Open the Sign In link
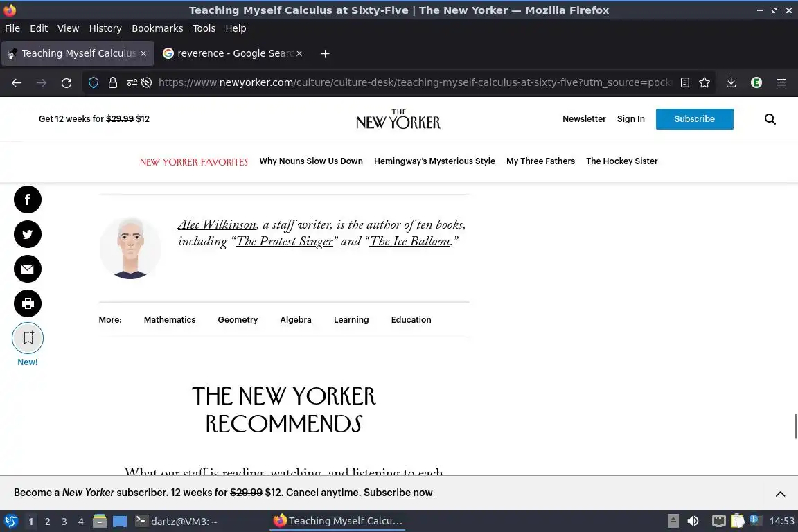Image resolution: width=798 pixels, height=532 pixels. (x=630, y=119)
